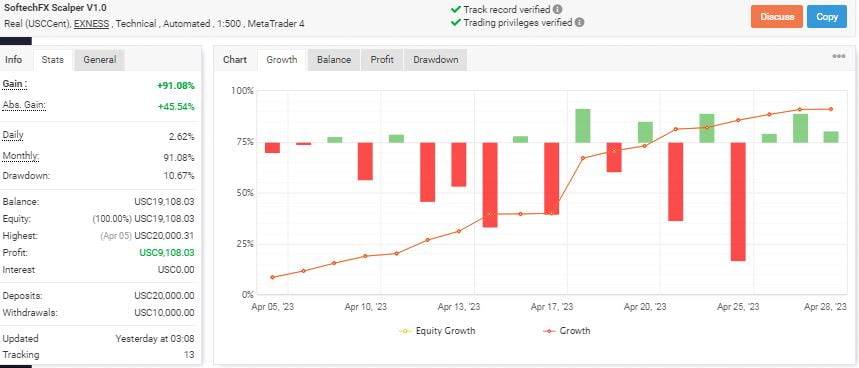Screen dimensions: 859x368
Task: Open the General tab
Action: 100,60
